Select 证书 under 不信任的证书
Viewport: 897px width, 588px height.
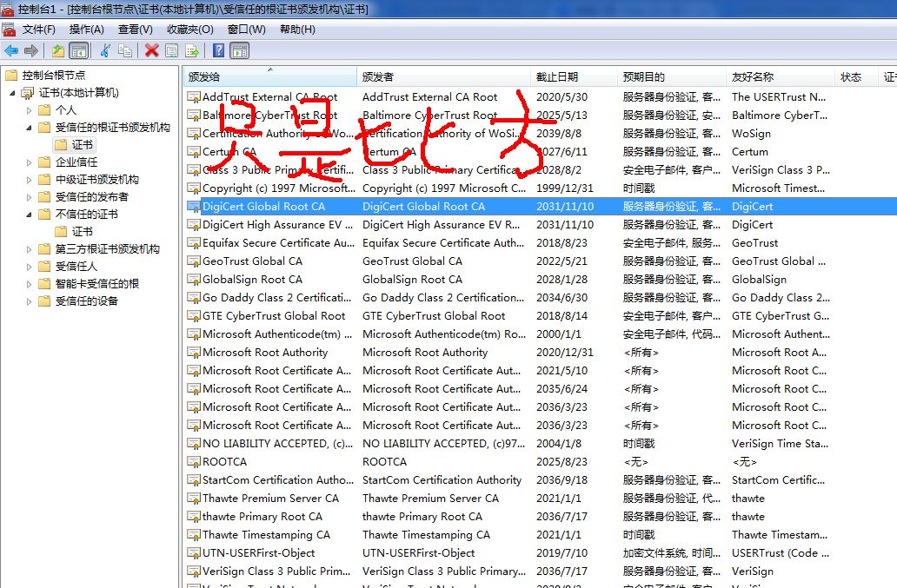point(82,231)
